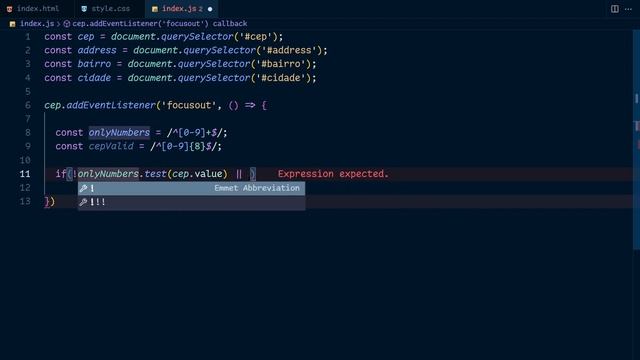Click index.js in the breadcrumb path

tap(37, 24)
